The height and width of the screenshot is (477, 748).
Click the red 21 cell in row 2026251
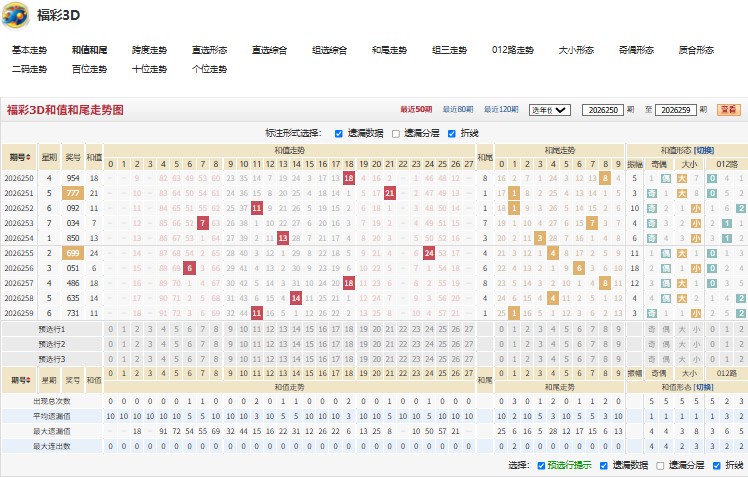coord(390,193)
